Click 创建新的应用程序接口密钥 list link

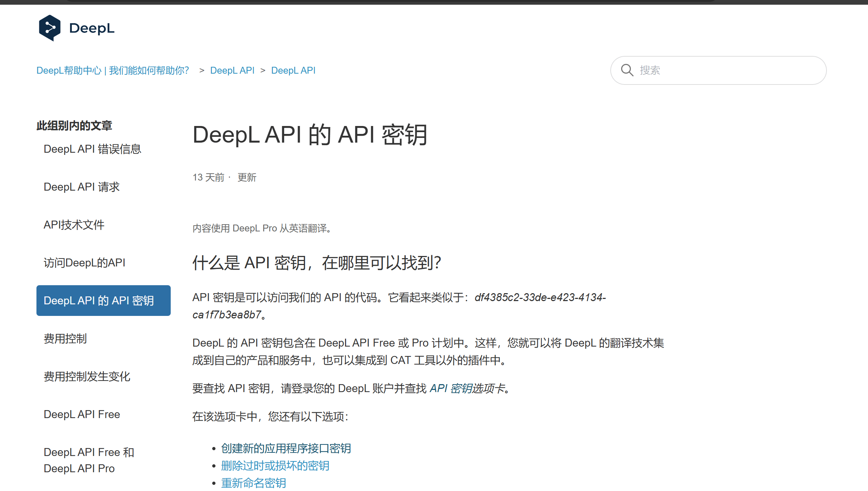pos(286,448)
